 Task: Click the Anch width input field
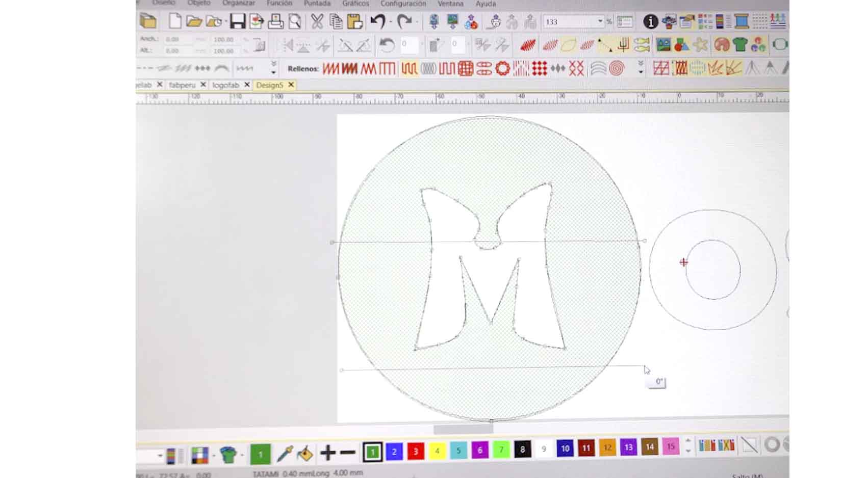tap(178, 39)
